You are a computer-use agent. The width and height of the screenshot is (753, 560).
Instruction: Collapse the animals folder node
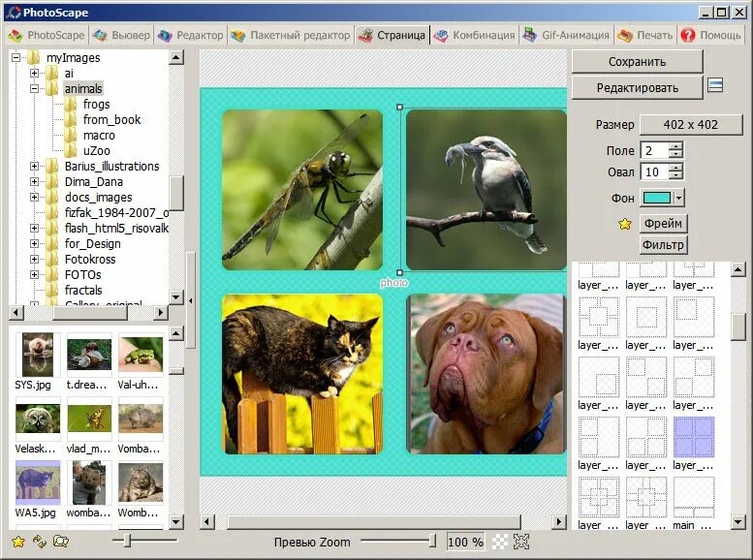click(x=34, y=88)
